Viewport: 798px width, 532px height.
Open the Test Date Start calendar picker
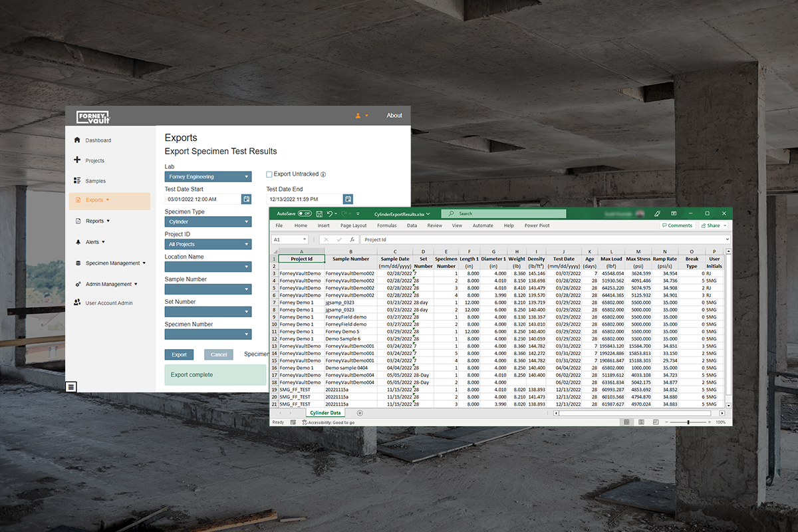tap(247, 199)
